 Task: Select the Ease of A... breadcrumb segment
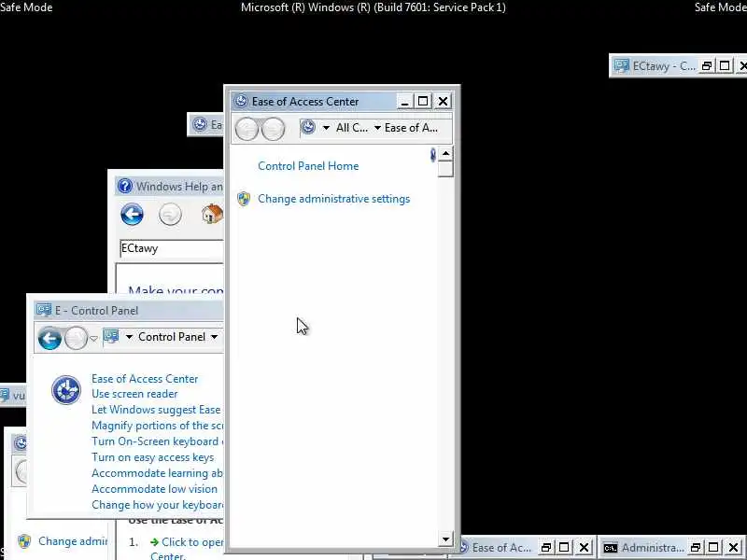point(411,128)
